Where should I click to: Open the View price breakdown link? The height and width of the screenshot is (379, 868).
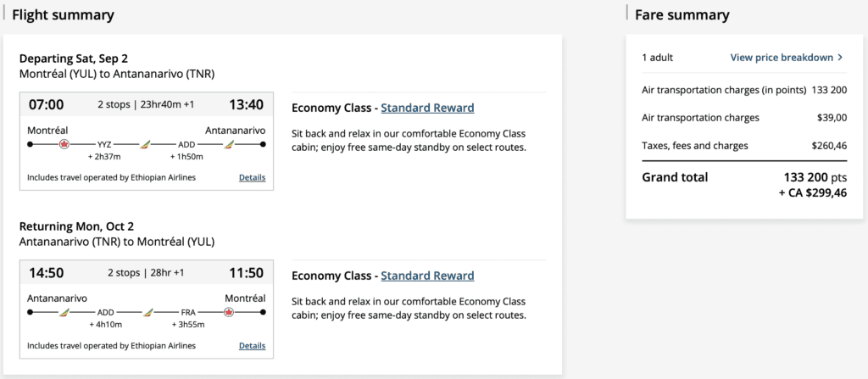click(x=782, y=58)
